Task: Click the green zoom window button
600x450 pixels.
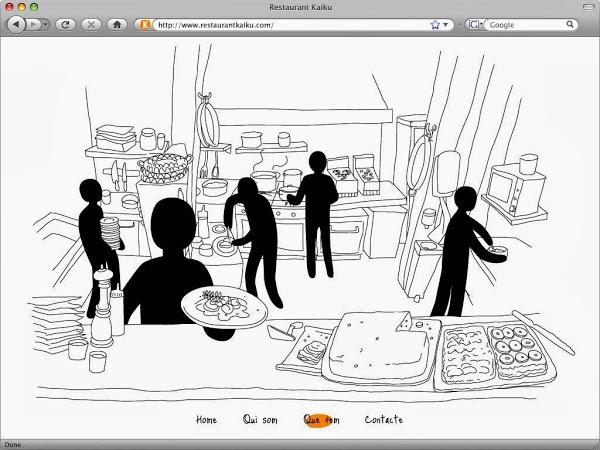Action: click(34, 7)
